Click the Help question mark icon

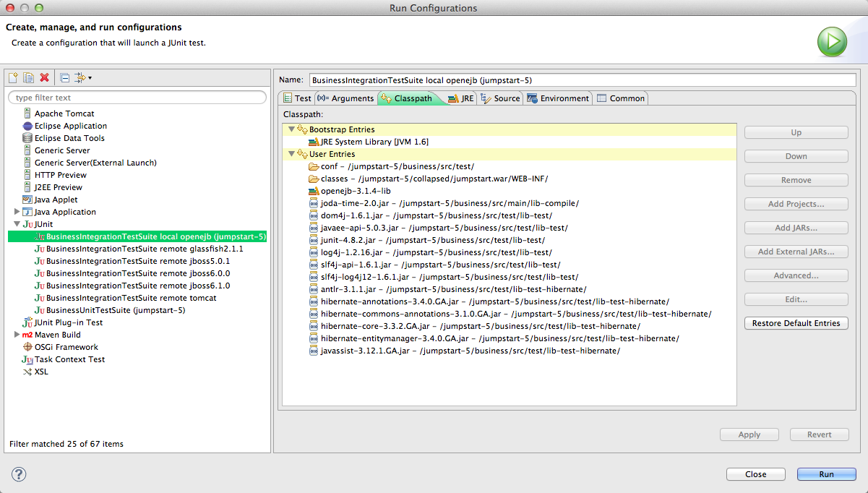pyautogui.click(x=19, y=474)
